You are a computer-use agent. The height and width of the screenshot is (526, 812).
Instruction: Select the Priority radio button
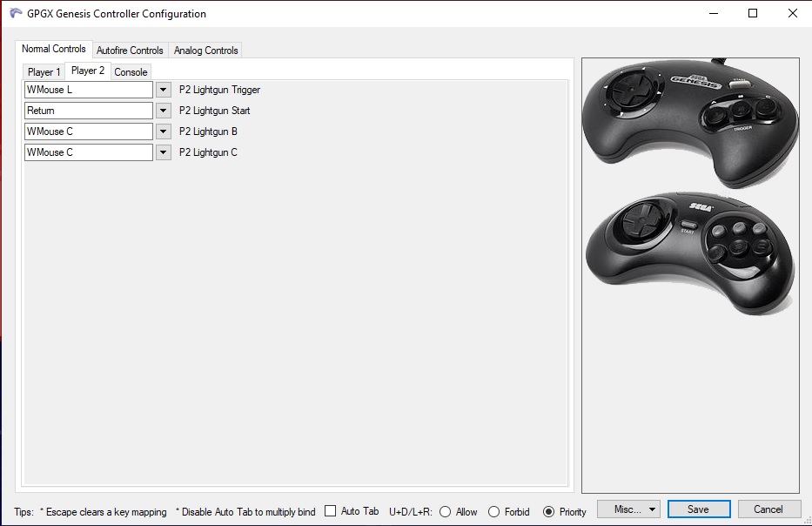(548, 512)
